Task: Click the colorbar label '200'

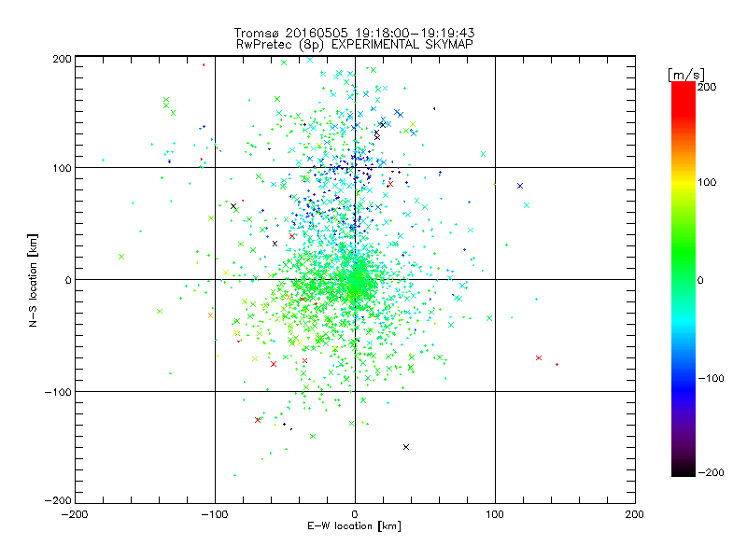Action: pos(707,87)
